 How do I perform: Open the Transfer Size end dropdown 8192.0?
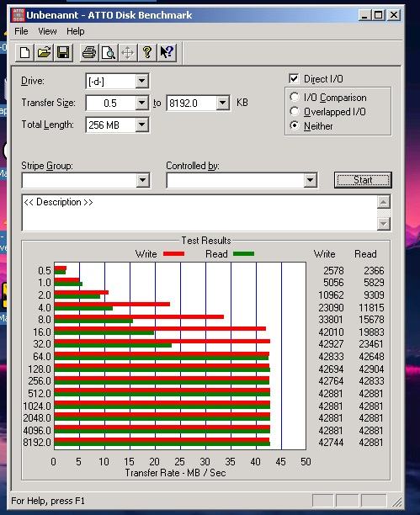click(x=222, y=104)
